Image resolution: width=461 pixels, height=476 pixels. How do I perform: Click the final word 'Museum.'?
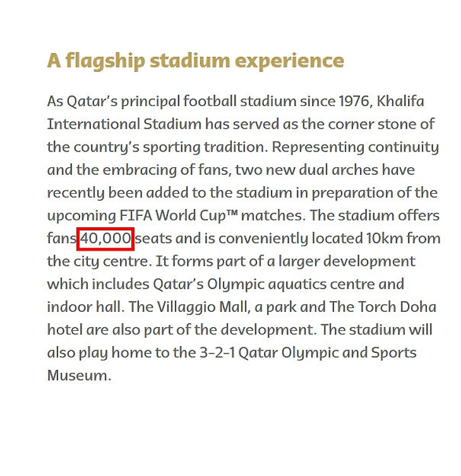[x=79, y=375]
